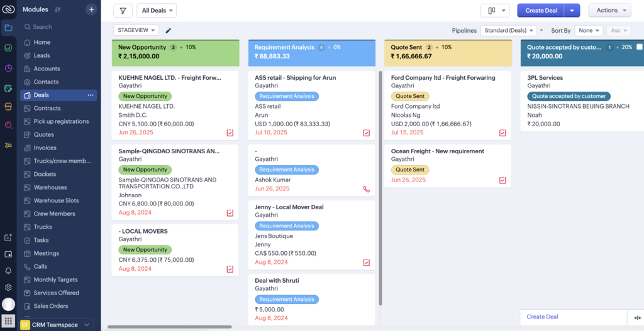Click the account name NISSIN-SINOTRANS BEIJING BRANCH

click(x=579, y=106)
